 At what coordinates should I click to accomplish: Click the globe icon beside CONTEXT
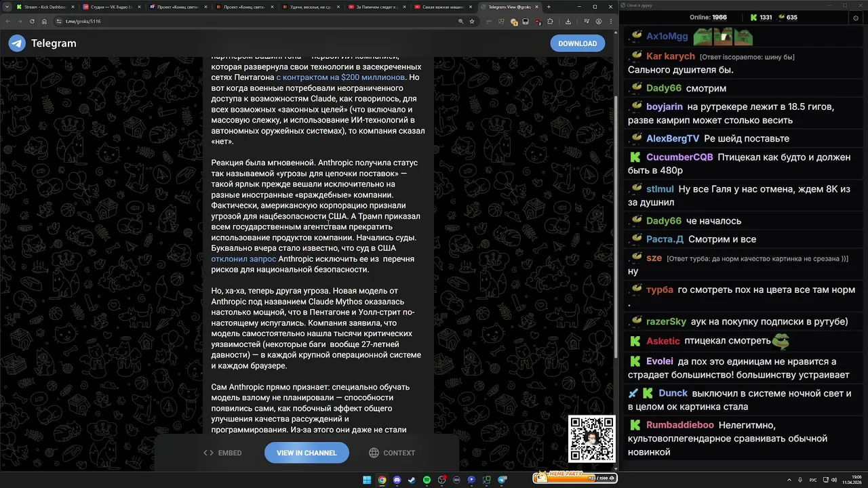click(374, 453)
